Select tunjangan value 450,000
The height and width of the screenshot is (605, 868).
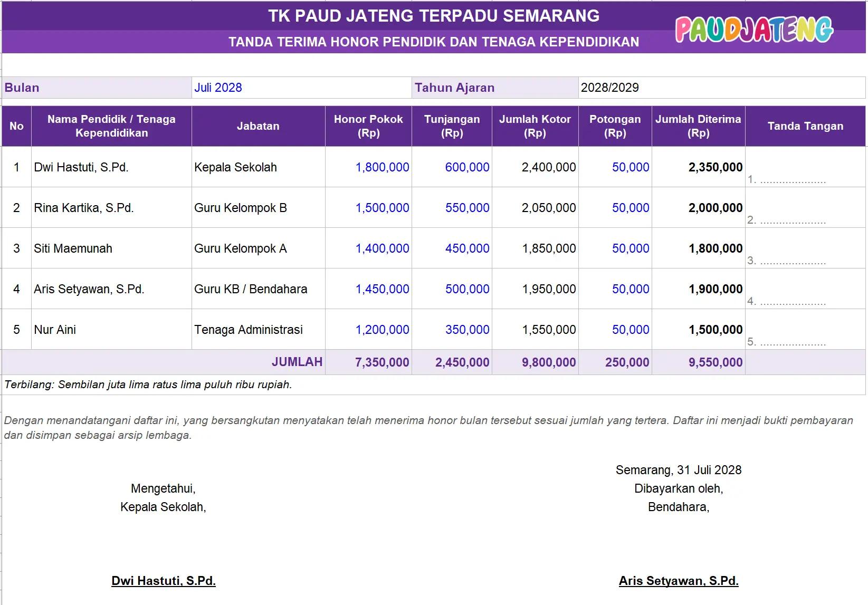coord(452,248)
